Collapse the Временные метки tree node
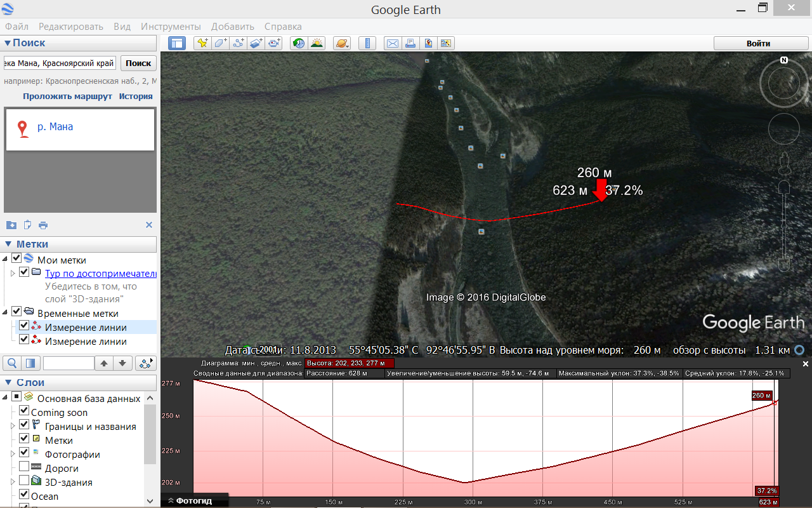Viewport: 812px width, 508px height. point(6,312)
